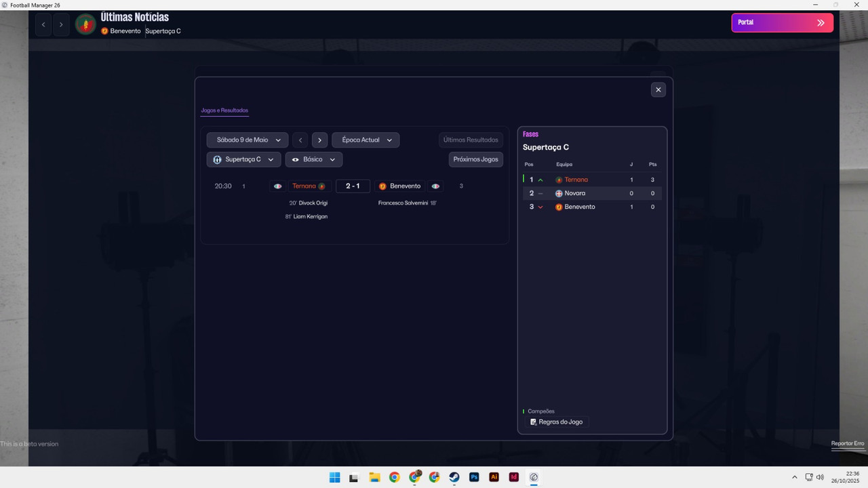Click the Próximos Jogos button
Image resolution: width=868 pixels, height=488 pixels.
click(x=475, y=159)
